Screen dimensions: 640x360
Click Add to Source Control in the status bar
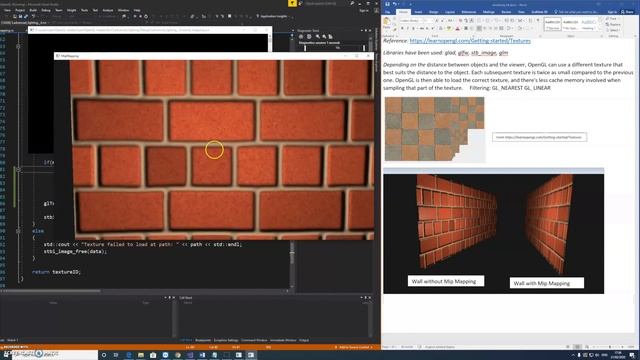354,347
